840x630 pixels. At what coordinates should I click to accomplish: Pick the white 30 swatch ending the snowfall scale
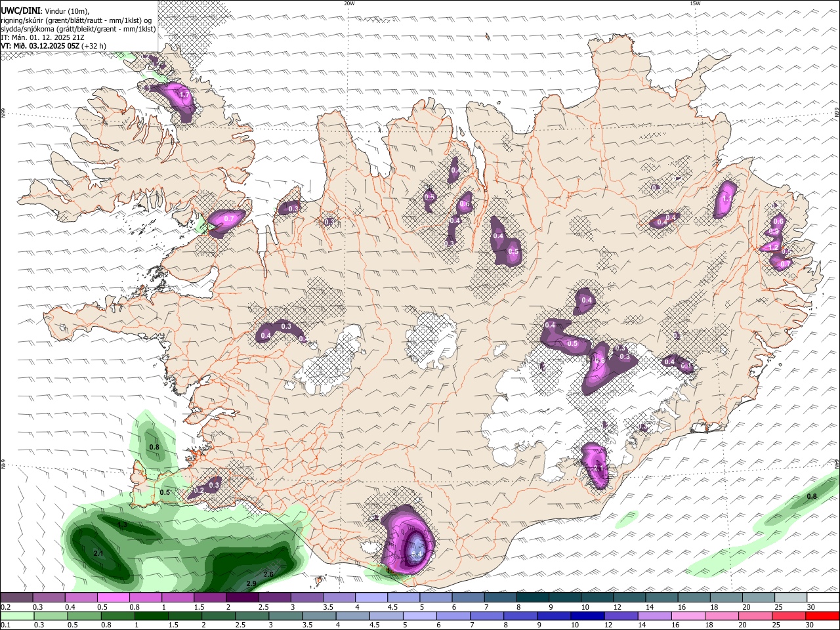[824, 598]
